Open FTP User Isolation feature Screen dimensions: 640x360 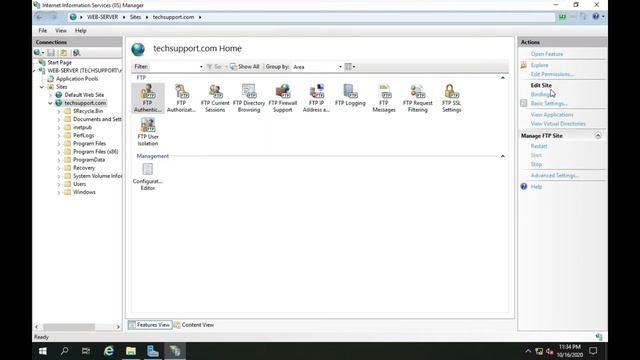tap(148, 131)
